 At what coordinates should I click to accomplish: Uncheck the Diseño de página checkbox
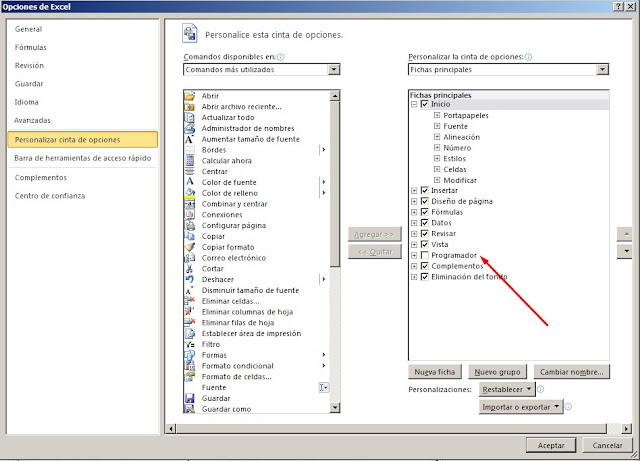point(424,201)
